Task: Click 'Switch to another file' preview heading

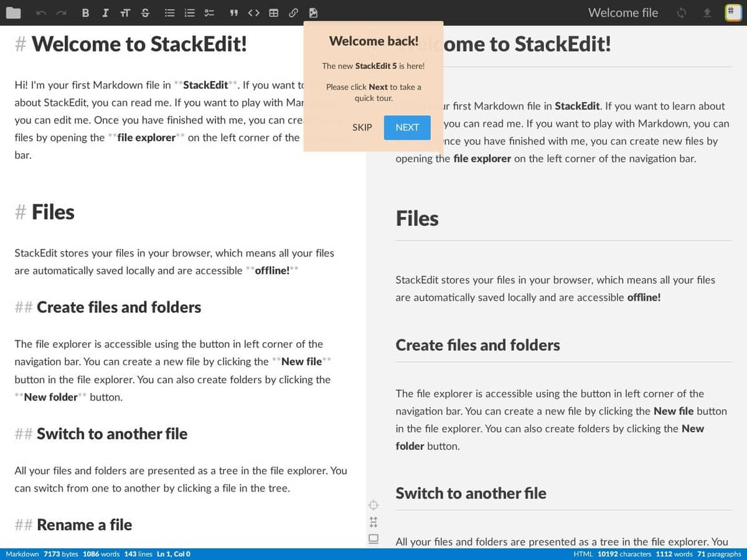Action: click(x=471, y=493)
